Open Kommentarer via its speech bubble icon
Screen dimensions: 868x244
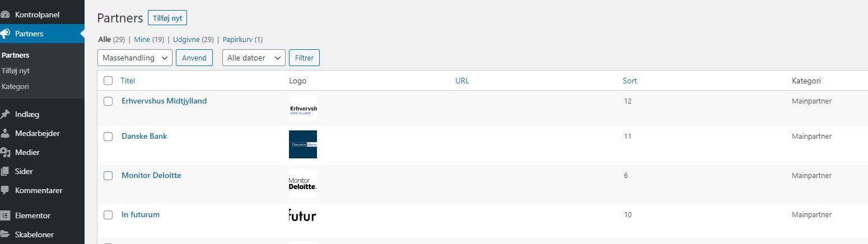point(5,190)
